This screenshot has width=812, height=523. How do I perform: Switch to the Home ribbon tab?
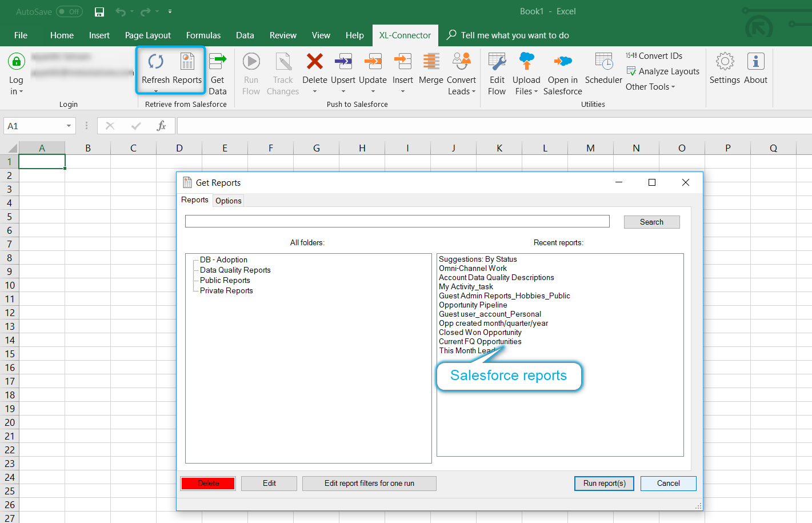62,35
